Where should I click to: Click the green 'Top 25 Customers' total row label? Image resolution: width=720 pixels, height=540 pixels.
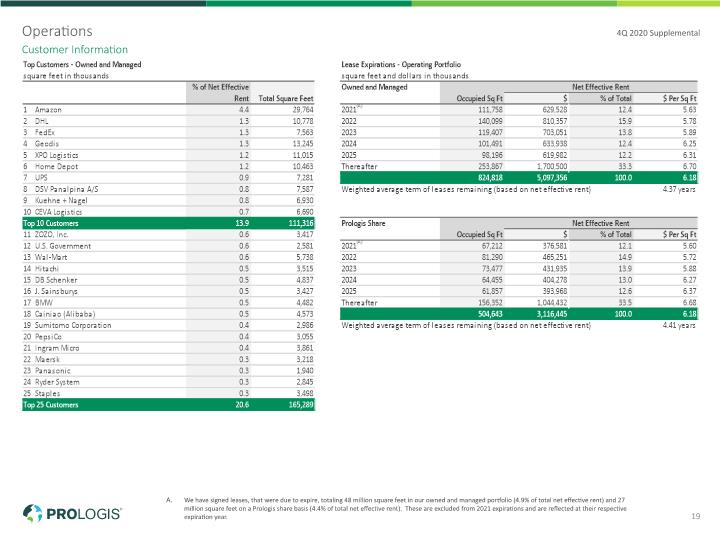click(x=51, y=405)
